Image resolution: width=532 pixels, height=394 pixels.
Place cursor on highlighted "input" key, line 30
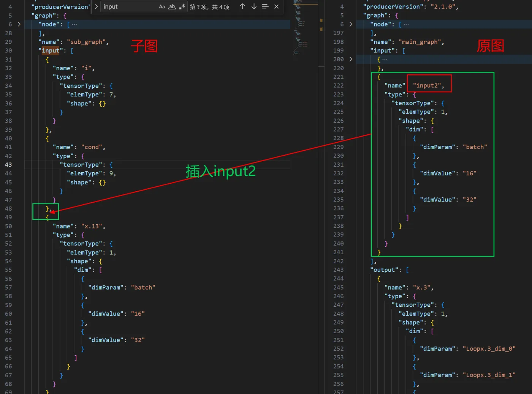click(51, 50)
